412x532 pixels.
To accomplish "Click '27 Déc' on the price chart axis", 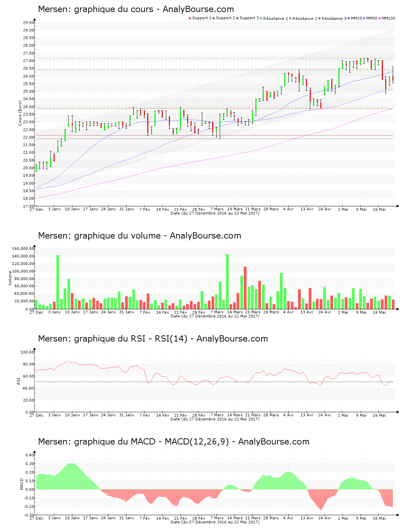I will [x=36, y=209].
